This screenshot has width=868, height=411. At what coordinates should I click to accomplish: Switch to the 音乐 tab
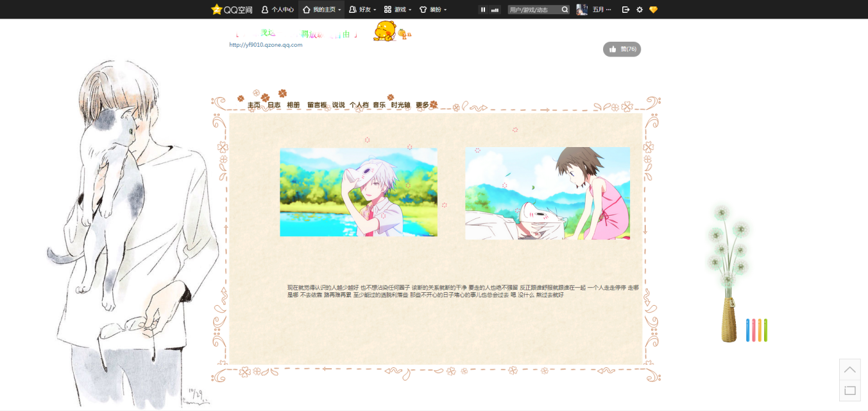pyautogui.click(x=379, y=105)
